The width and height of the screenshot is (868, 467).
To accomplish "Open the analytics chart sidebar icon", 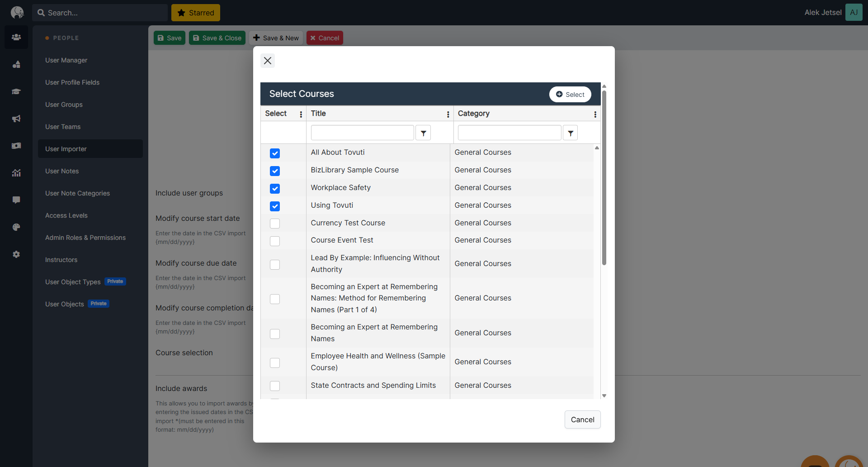I will tap(16, 173).
